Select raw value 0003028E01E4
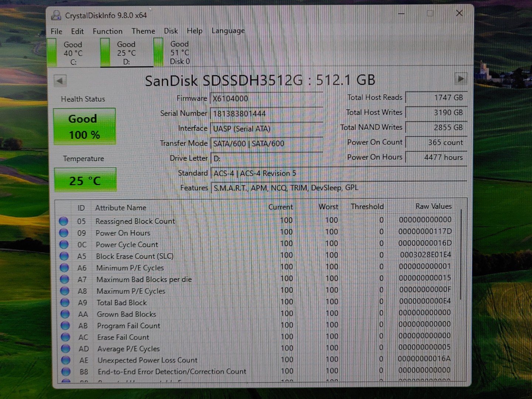 click(426, 255)
